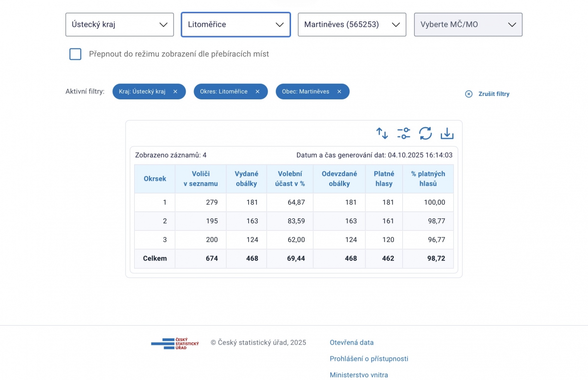This screenshot has height=380, width=588.
Task: Expand the 'Vyberte MČ/MO' dropdown
Action: (468, 24)
